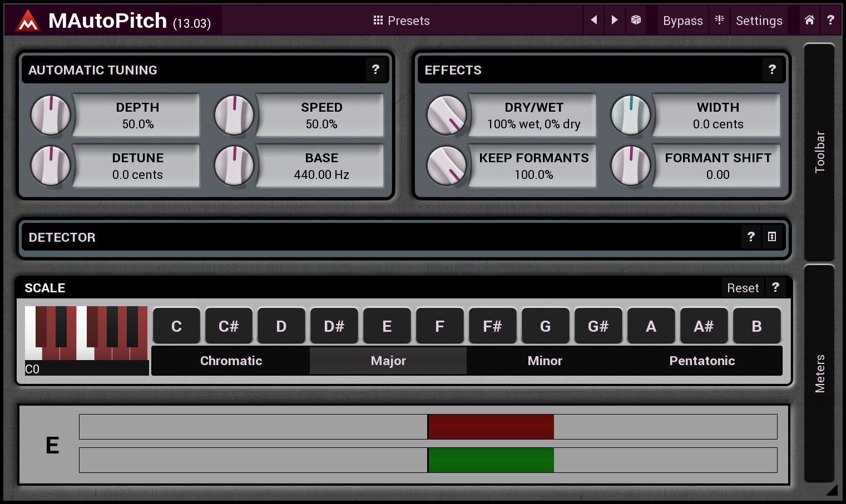Click the Detune knob
The image size is (846, 504).
[x=51, y=166]
